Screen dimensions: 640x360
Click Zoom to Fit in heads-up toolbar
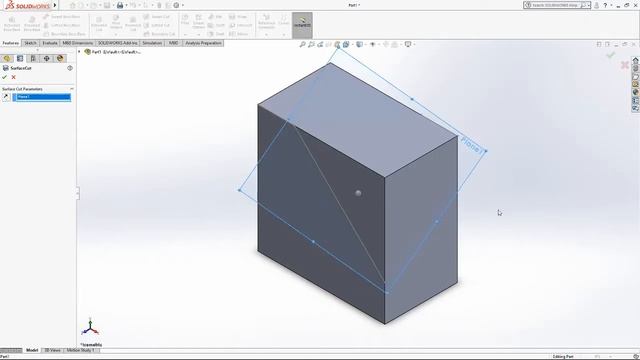coord(302,44)
